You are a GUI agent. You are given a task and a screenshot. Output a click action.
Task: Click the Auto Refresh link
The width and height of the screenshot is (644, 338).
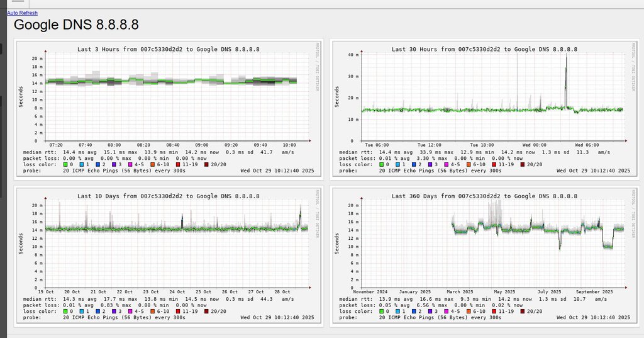click(22, 13)
